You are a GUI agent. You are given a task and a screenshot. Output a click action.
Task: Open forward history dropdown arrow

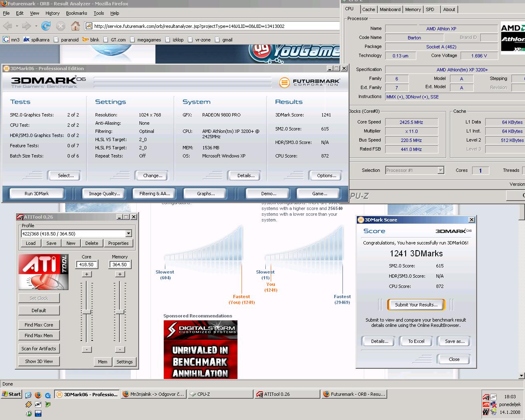click(x=36, y=26)
